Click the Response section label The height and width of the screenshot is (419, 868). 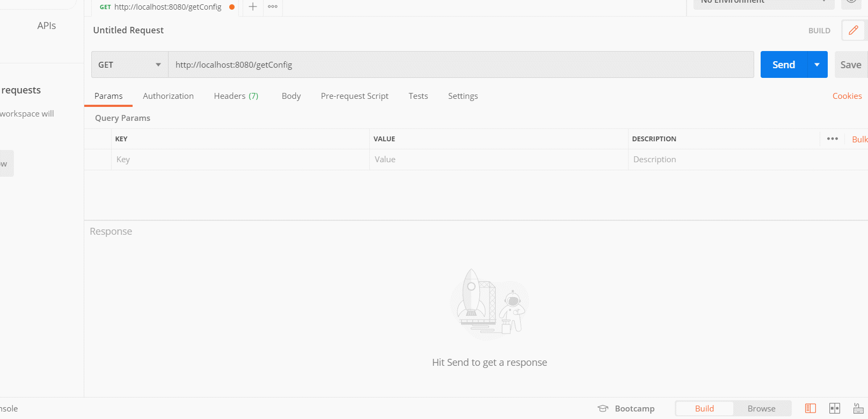(x=111, y=232)
